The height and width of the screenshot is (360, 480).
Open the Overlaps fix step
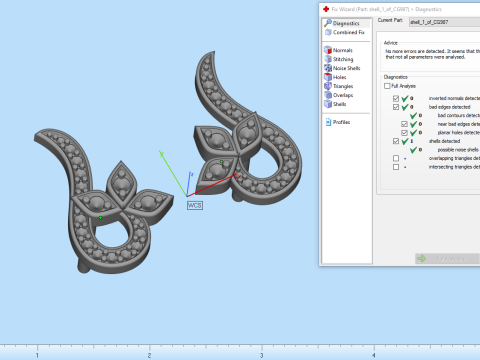(x=339, y=95)
